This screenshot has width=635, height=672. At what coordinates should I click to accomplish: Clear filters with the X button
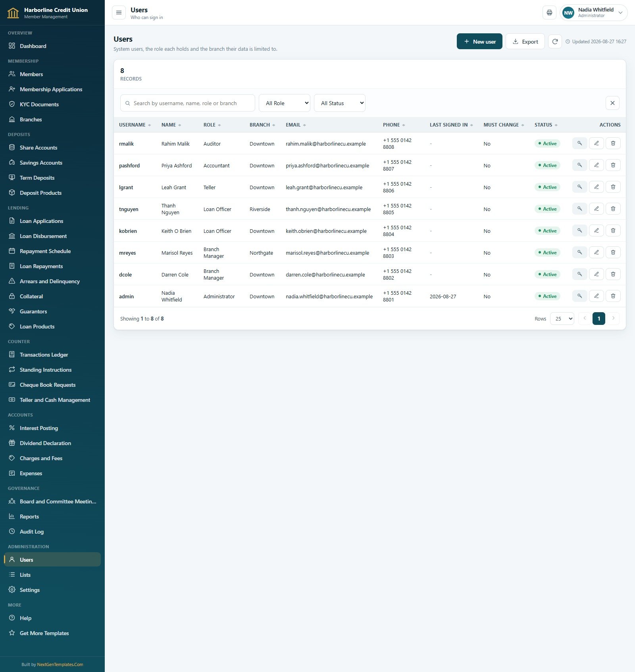click(612, 103)
